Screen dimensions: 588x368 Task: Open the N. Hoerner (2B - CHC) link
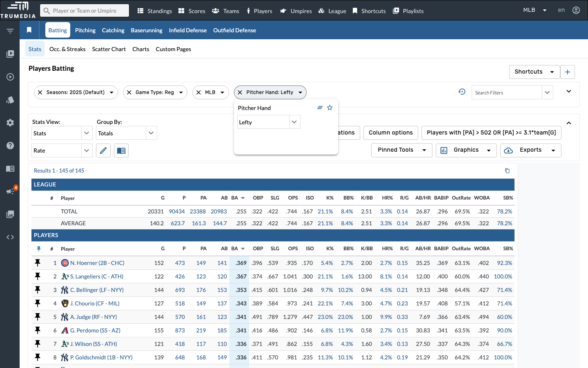coord(97,263)
